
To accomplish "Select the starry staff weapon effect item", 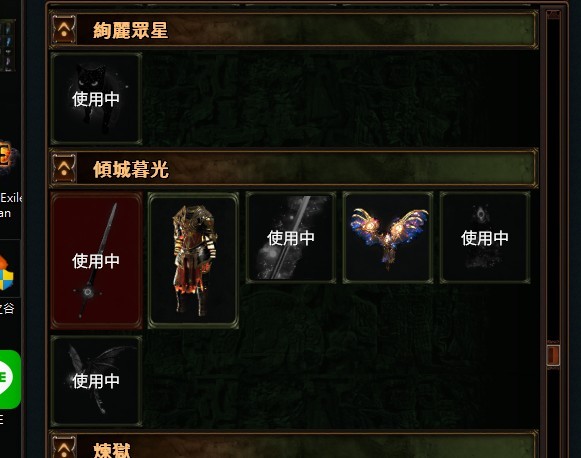I will 290,238.
